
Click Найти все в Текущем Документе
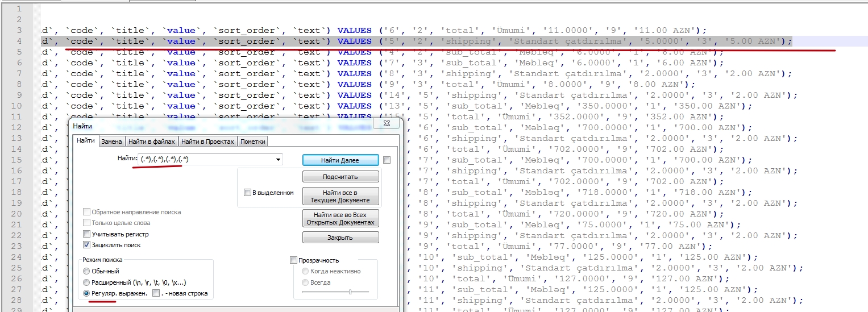click(340, 196)
